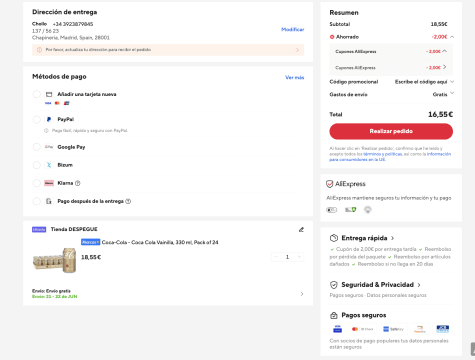Viewport: 475px width, 360px height.
Task: Click the warning icon in address notice
Action: coord(39,50)
